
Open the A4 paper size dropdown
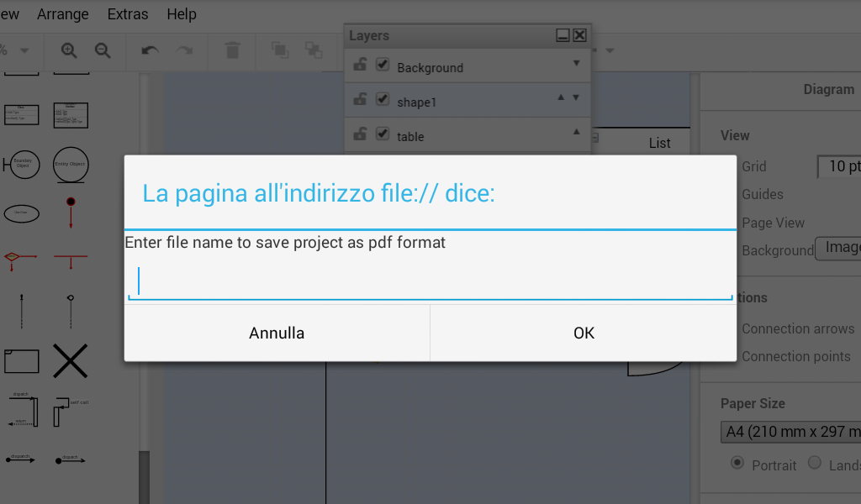coord(790,433)
